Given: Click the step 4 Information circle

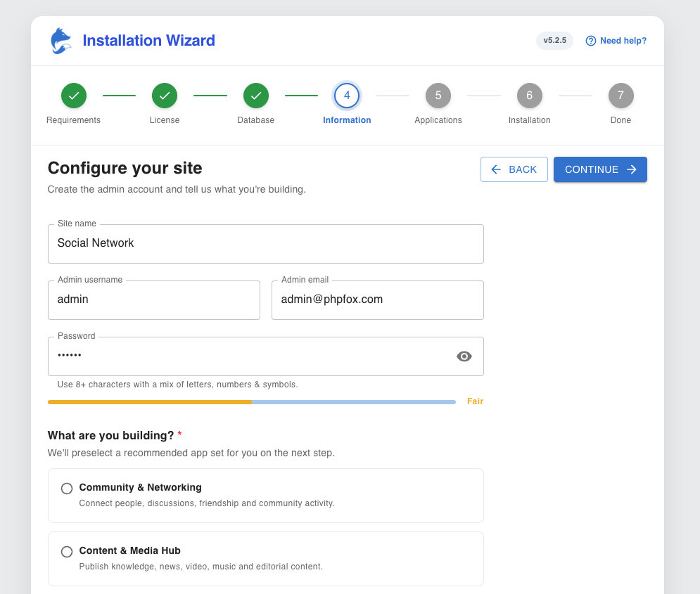Looking at the screenshot, I should (x=347, y=96).
